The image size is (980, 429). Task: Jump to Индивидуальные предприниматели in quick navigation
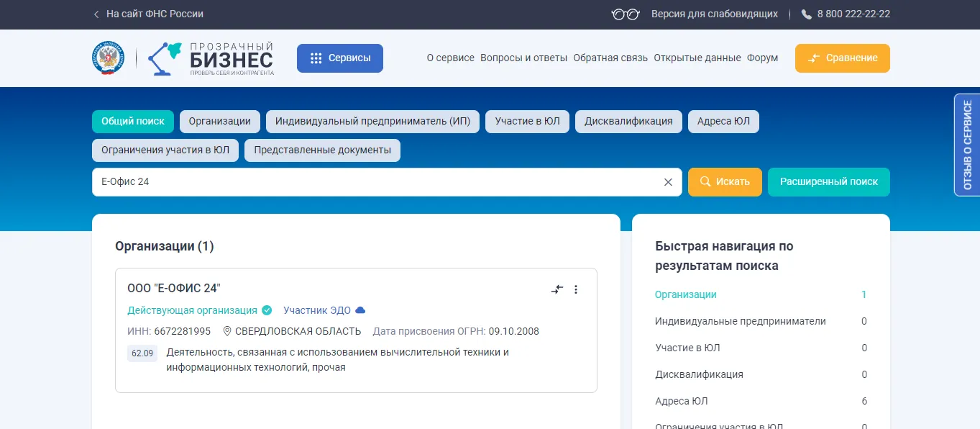point(741,321)
